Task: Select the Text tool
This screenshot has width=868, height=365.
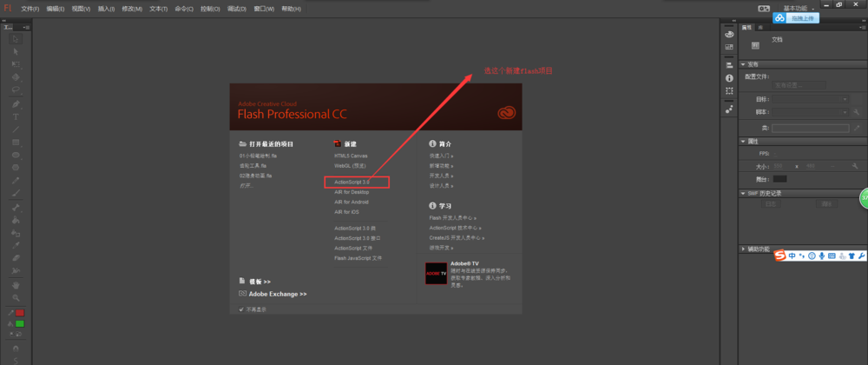Action: click(16, 116)
